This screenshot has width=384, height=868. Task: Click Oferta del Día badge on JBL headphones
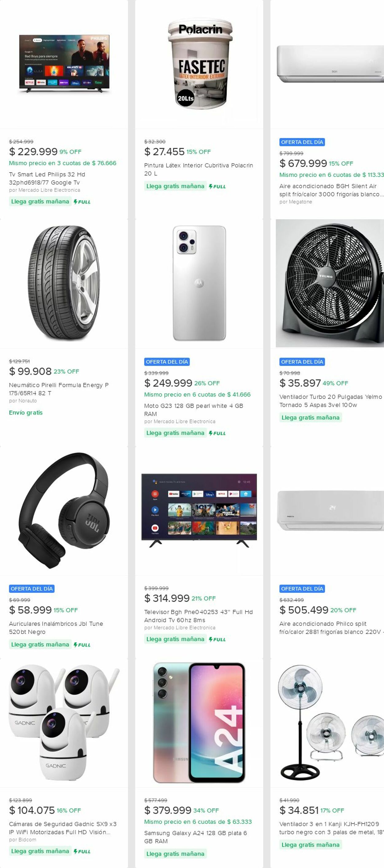pos(32,589)
